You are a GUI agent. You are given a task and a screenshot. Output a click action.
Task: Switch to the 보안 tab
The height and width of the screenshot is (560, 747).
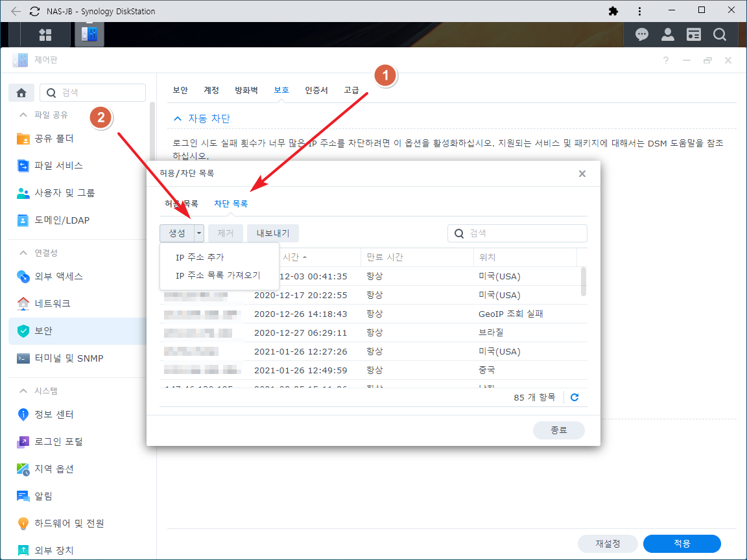click(x=180, y=90)
